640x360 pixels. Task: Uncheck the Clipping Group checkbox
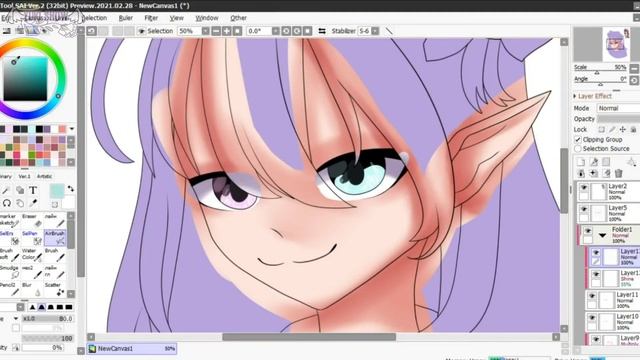578,140
